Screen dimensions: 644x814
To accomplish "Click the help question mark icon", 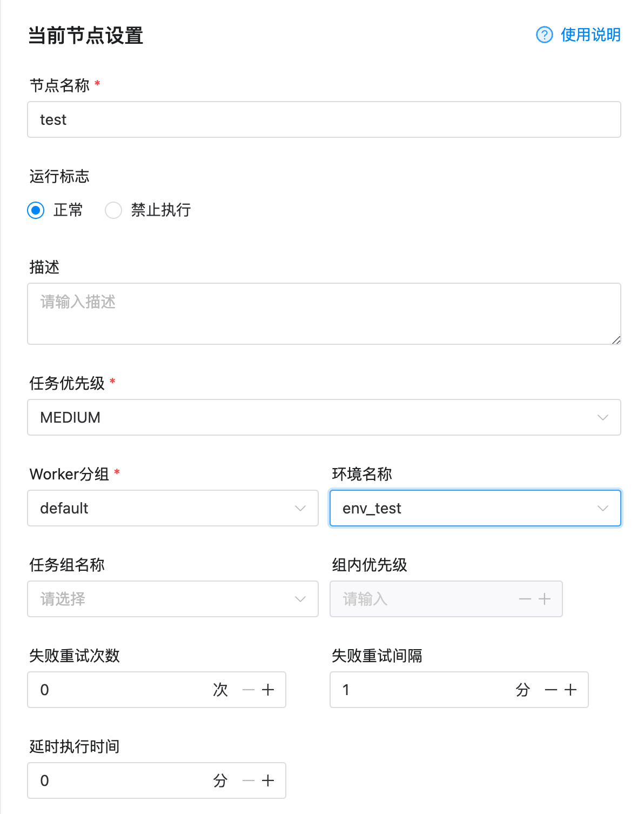I will [544, 35].
